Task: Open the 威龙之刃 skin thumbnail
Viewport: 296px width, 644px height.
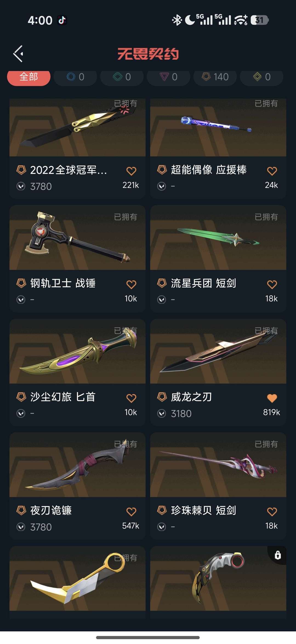Action: click(218, 351)
